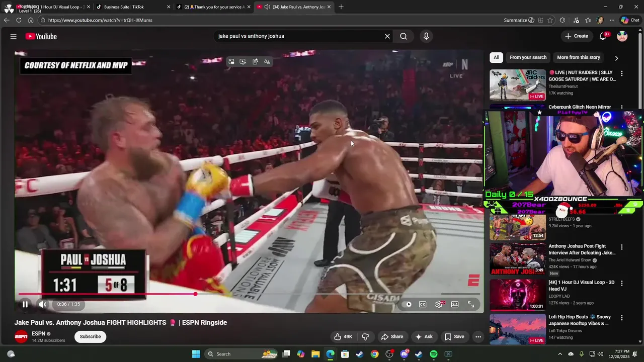
Task: Open browser home page
Action: point(31,20)
